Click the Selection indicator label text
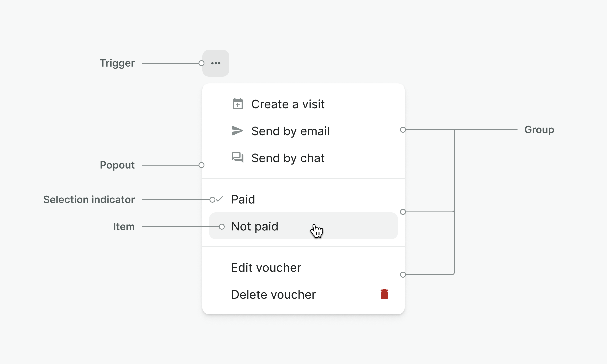Screen dimensions: 607x364 pyautogui.click(x=89, y=199)
